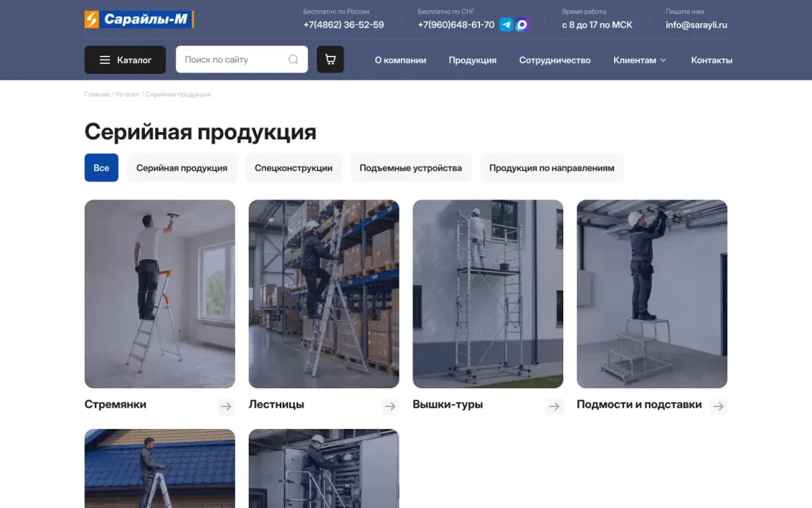Image resolution: width=812 pixels, height=508 pixels.
Task: Open the Лестницы warehouse image
Action: (x=323, y=294)
